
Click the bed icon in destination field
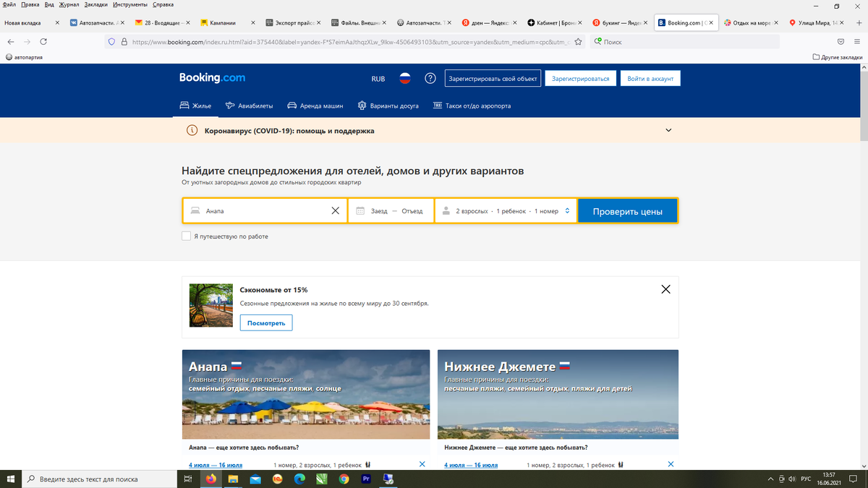point(195,211)
